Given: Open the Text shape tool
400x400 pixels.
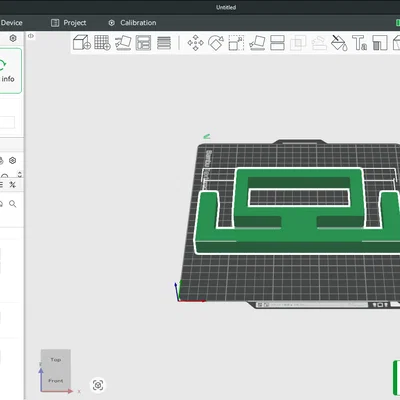Looking at the screenshot, I should [x=360, y=43].
